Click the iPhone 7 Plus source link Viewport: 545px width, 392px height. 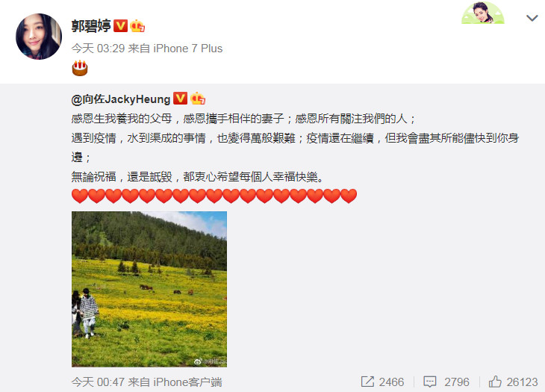tap(187, 49)
